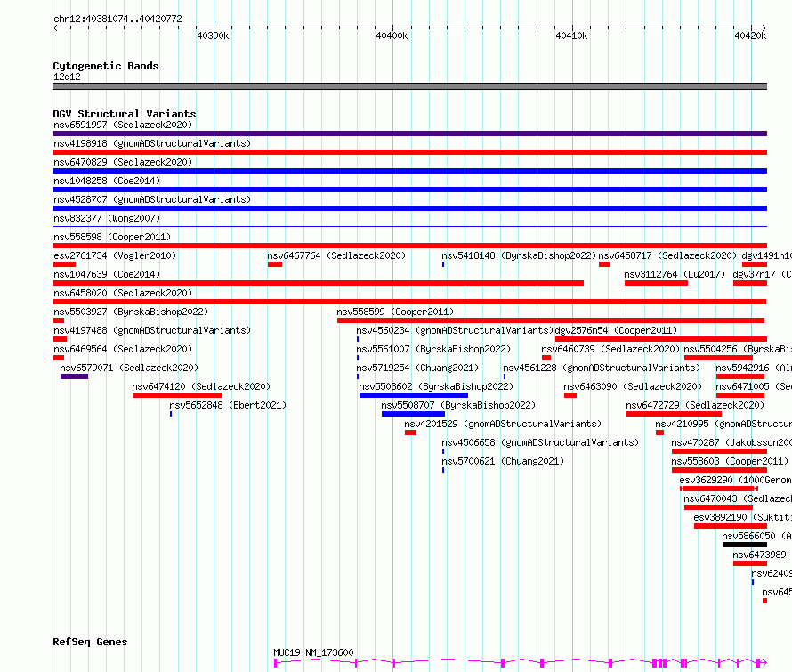Select the purple nsv6579071 variant bar
This screenshot has height=672, width=792.
(74, 376)
